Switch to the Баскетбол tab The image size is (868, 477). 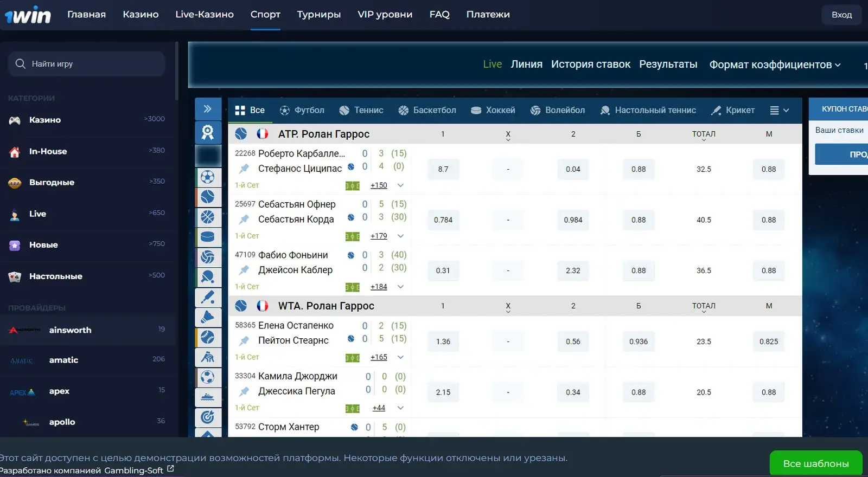click(427, 110)
